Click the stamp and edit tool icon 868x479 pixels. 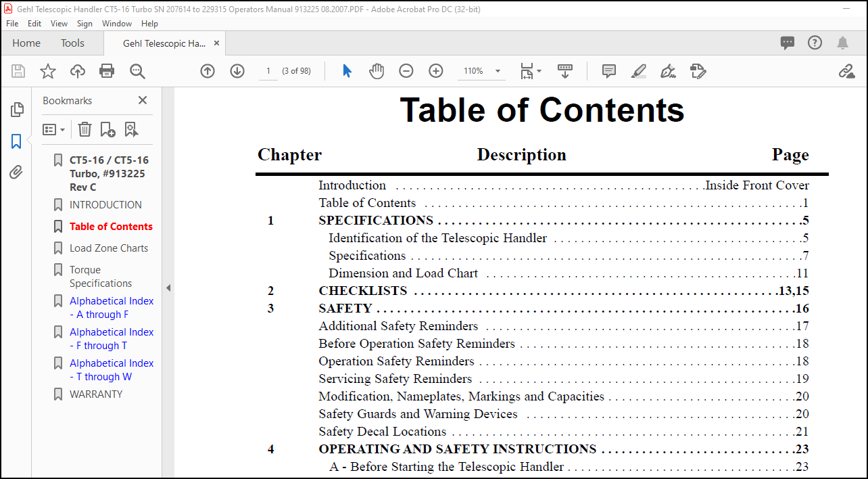click(x=698, y=71)
